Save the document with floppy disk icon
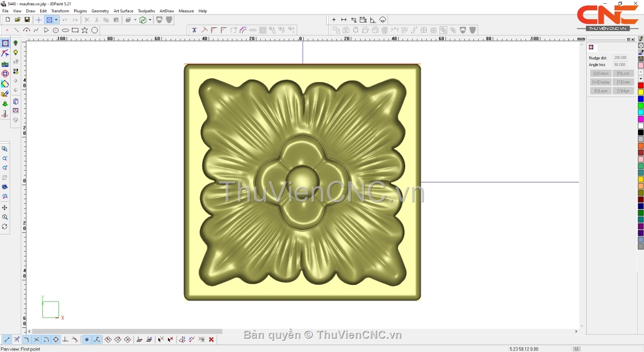644x352 pixels. click(27, 20)
